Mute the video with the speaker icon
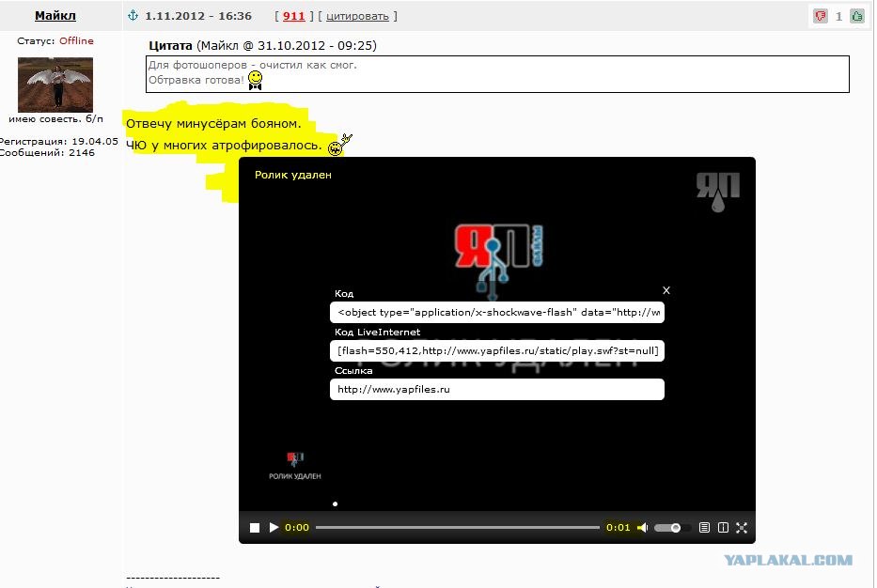This screenshot has height=588, width=877. (643, 528)
